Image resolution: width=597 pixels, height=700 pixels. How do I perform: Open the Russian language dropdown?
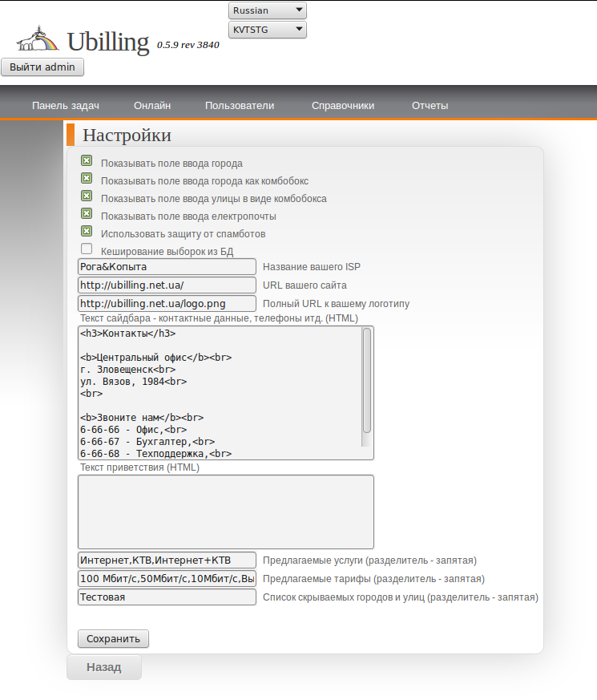click(268, 10)
